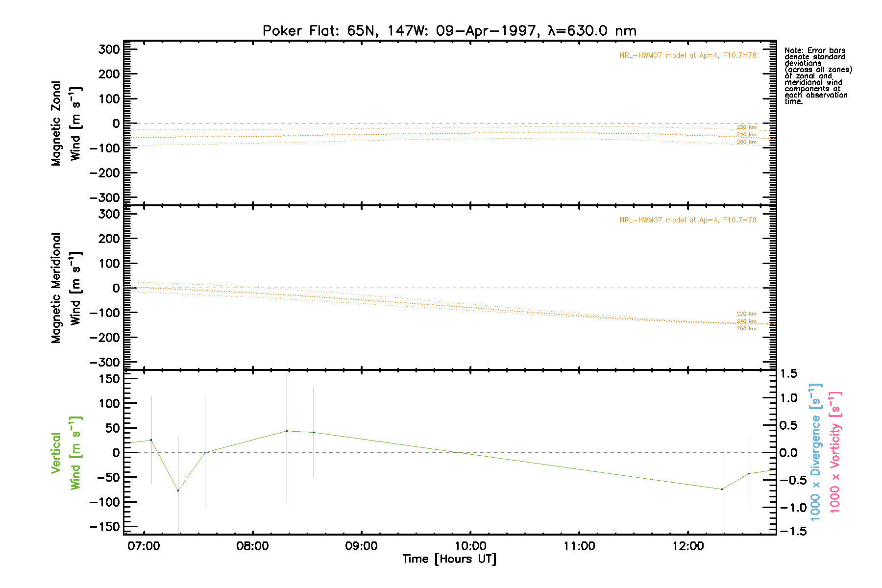Click the Poker Flat plot title

(449, 31)
